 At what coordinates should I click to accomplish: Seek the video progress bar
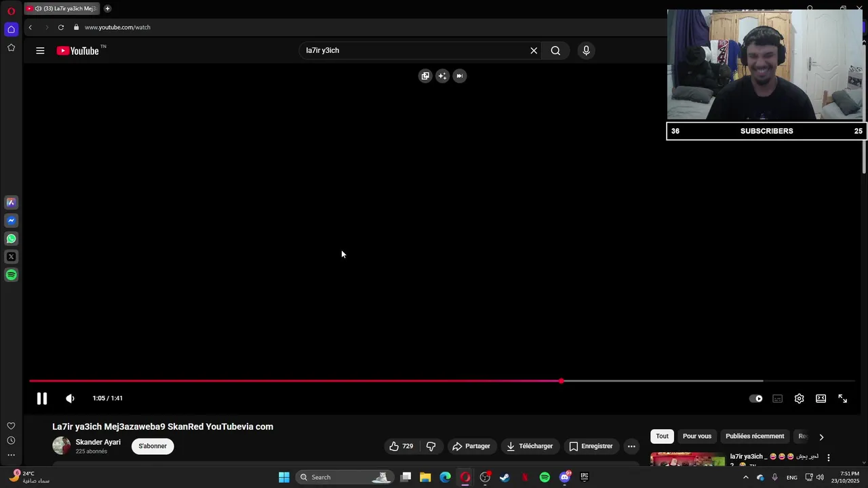[441, 381]
